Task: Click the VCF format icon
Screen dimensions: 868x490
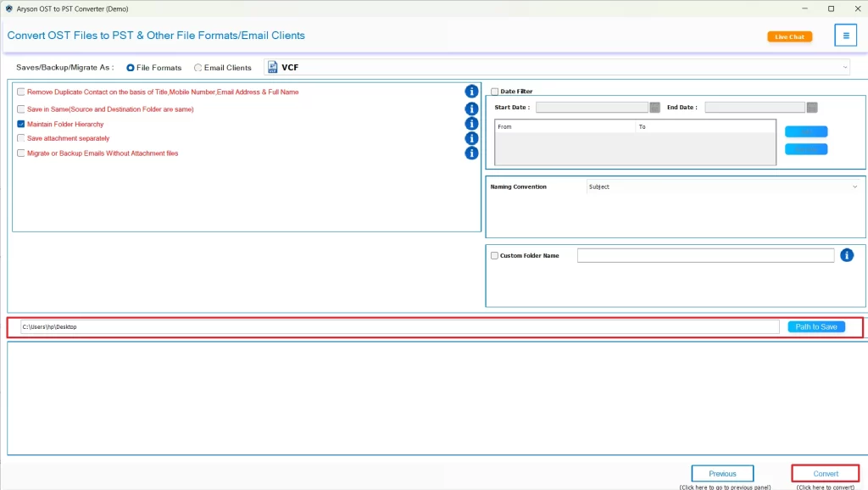Action: [271, 67]
